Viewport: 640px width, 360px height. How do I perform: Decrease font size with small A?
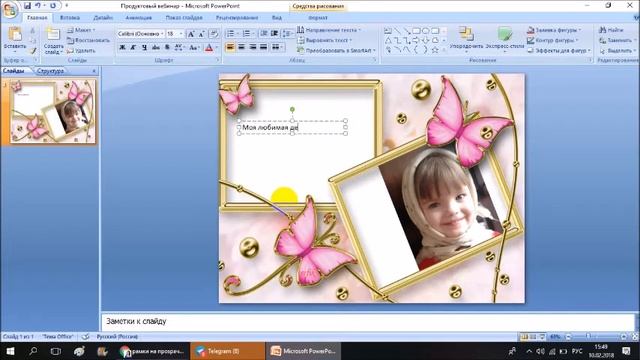point(202,34)
